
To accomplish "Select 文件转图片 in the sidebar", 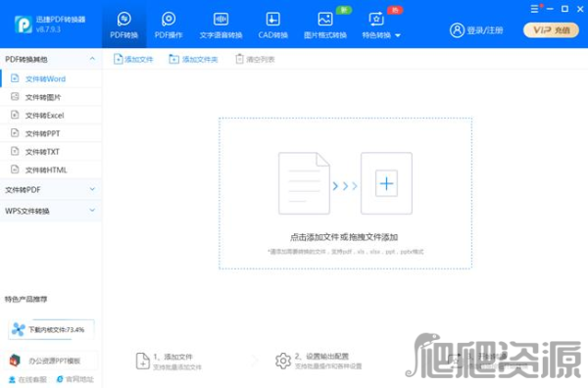I will coord(51,97).
